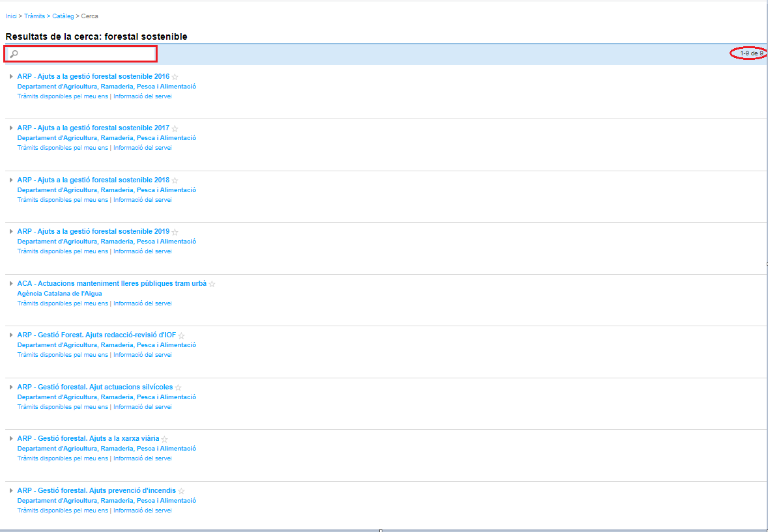Toggle star on Ajuts prevenció d'incendis

(x=181, y=491)
